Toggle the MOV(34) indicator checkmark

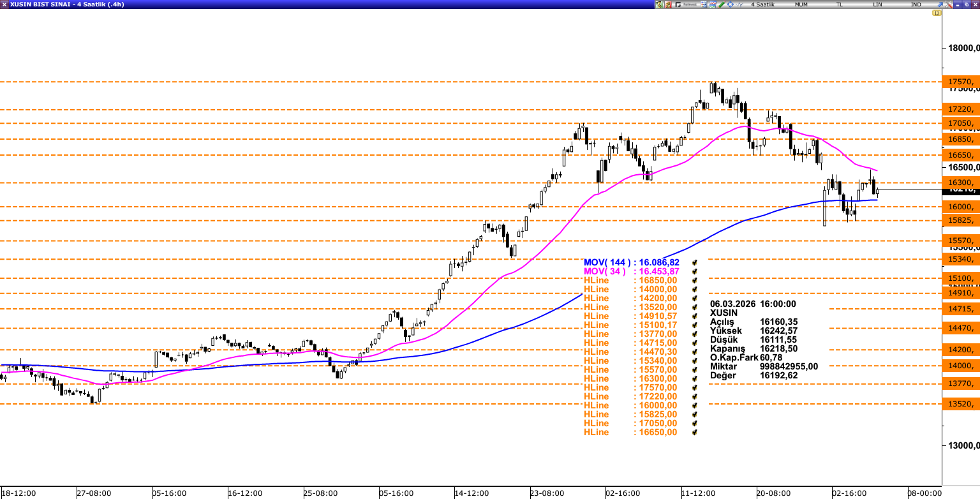(x=694, y=271)
